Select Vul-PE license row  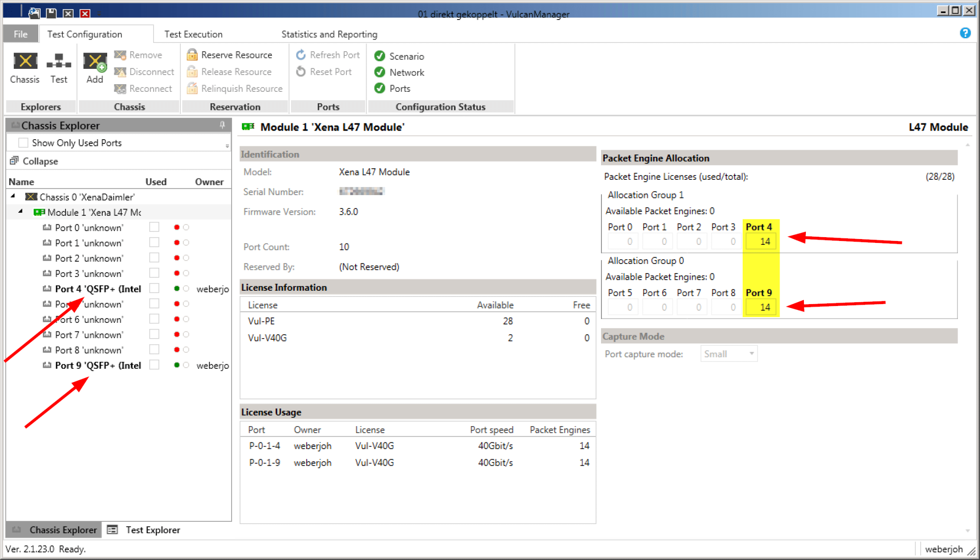[x=418, y=321]
